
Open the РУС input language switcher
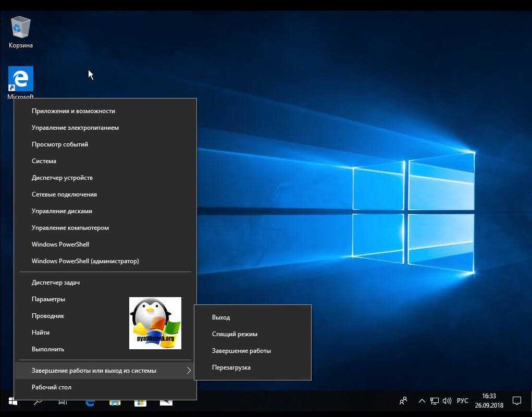click(463, 401)
